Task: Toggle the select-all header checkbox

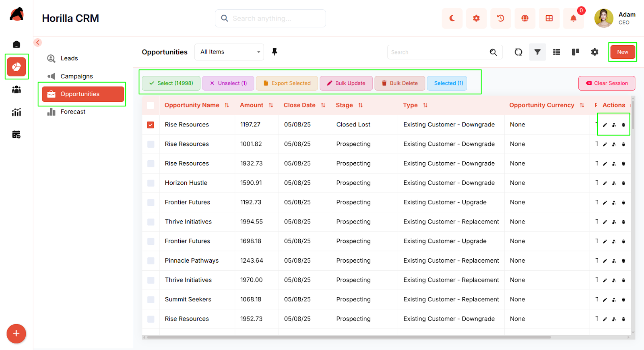Action: coord(151,106)
